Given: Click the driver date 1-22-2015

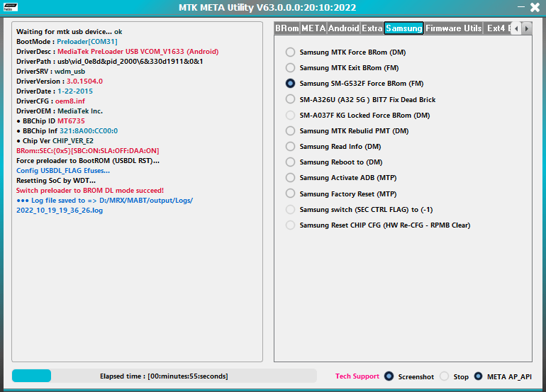Looking at the screenshot, I should [x=75, y=91].
